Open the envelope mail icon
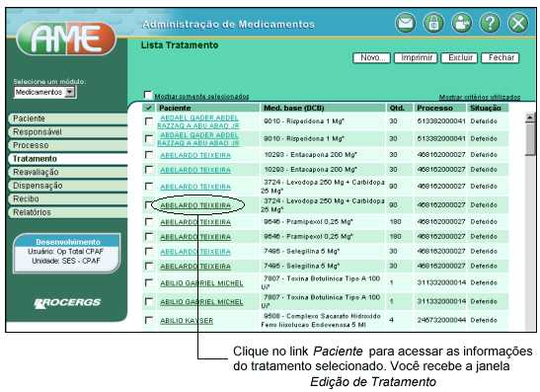The height and width of the screenshot is (392, 540). (406, 24)
